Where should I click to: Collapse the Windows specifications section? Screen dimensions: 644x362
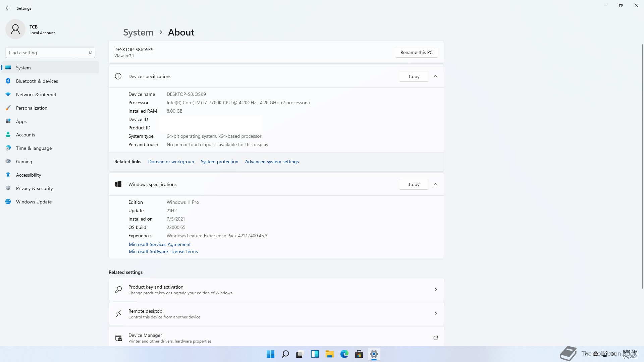tap(436, 184)
